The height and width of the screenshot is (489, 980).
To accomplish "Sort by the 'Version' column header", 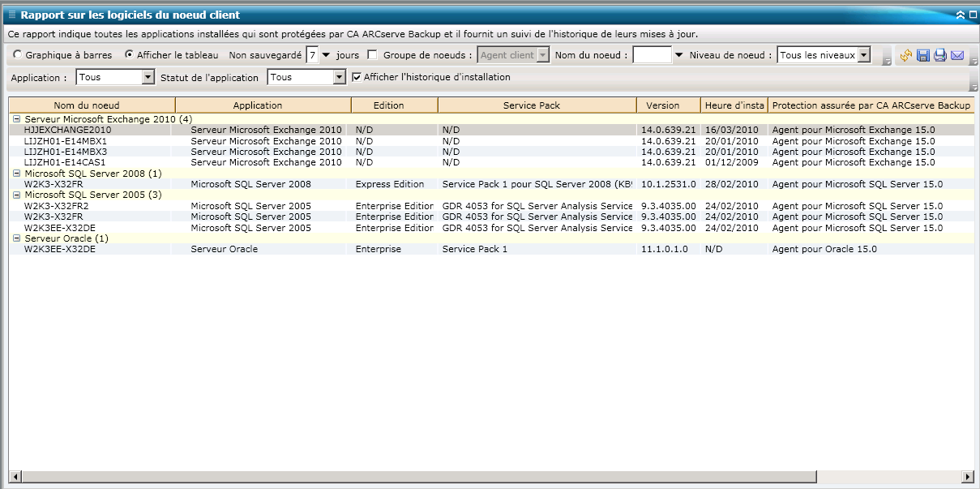I will tap(666, 105).
